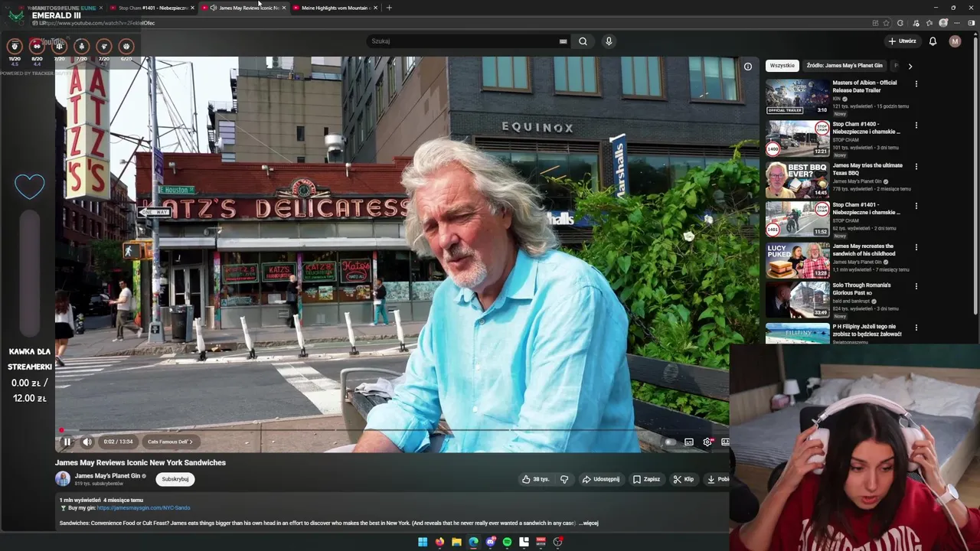
Task: Open the Utwórz create menu
Action: (902, 41)
